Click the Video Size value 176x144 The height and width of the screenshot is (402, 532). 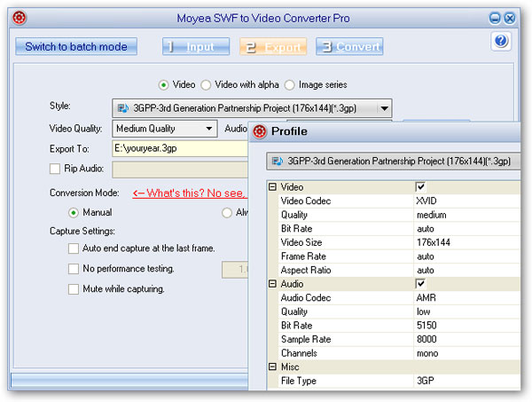tap(434, 242)
